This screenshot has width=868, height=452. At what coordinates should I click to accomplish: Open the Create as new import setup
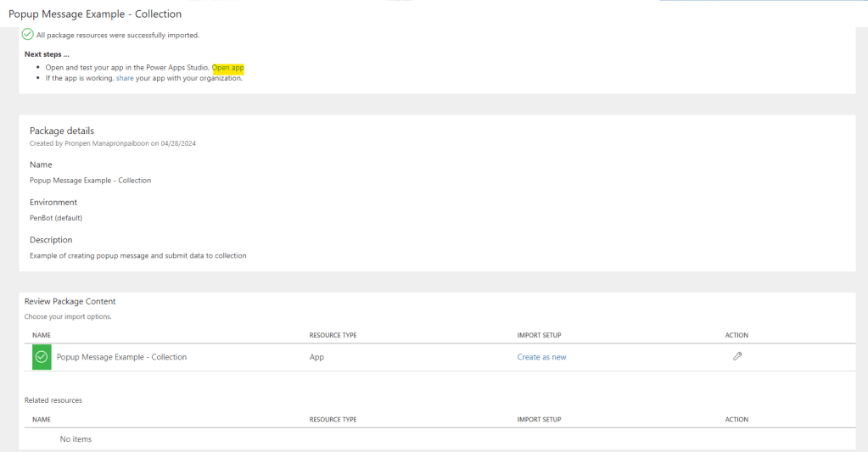(x=541, y=357)
